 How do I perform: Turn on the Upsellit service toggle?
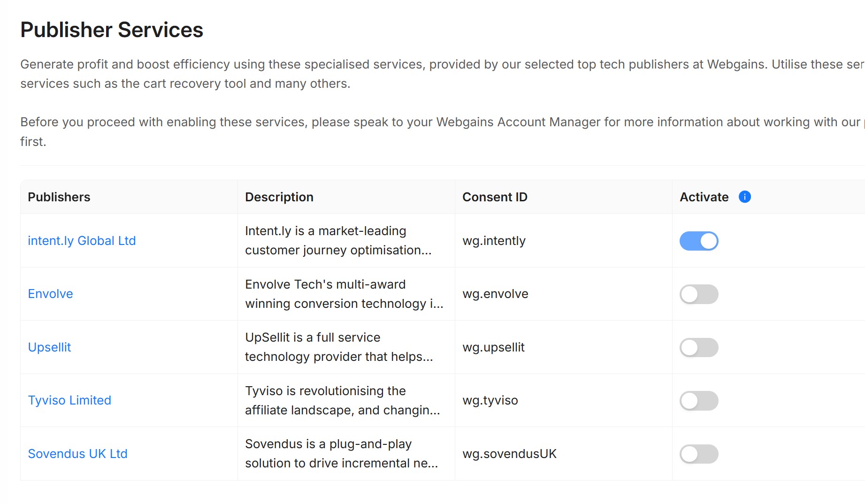point(699,347)
